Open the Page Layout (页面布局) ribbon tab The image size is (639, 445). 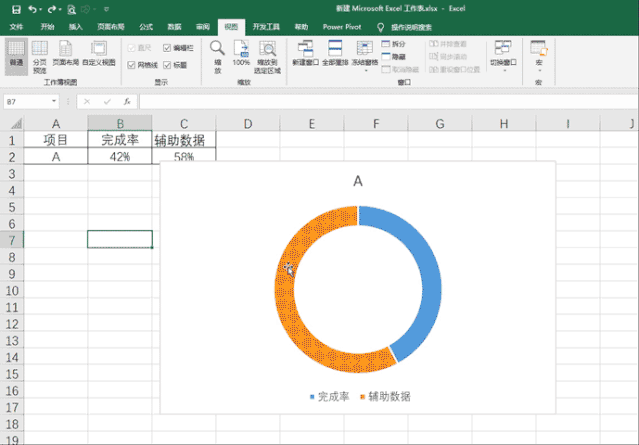pos(110,27)
